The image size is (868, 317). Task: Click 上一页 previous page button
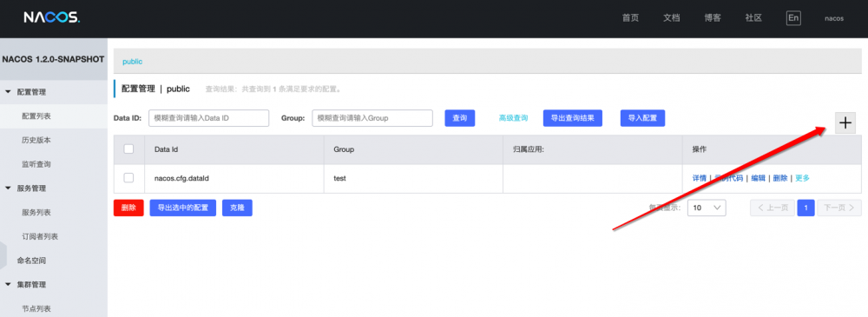click(x=773, y=208)
